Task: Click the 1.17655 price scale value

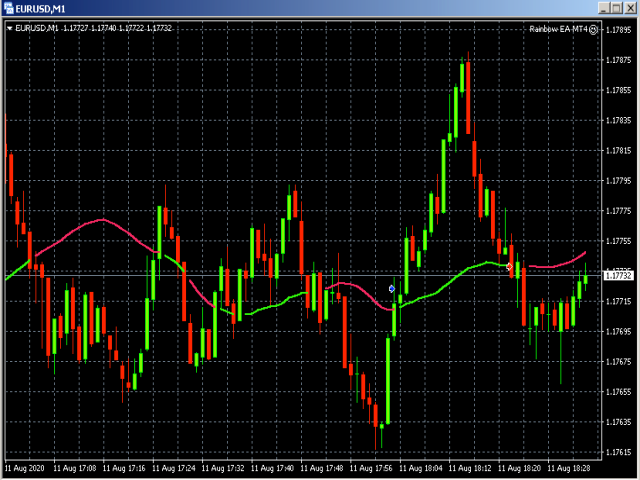Action: click(618, 392)
